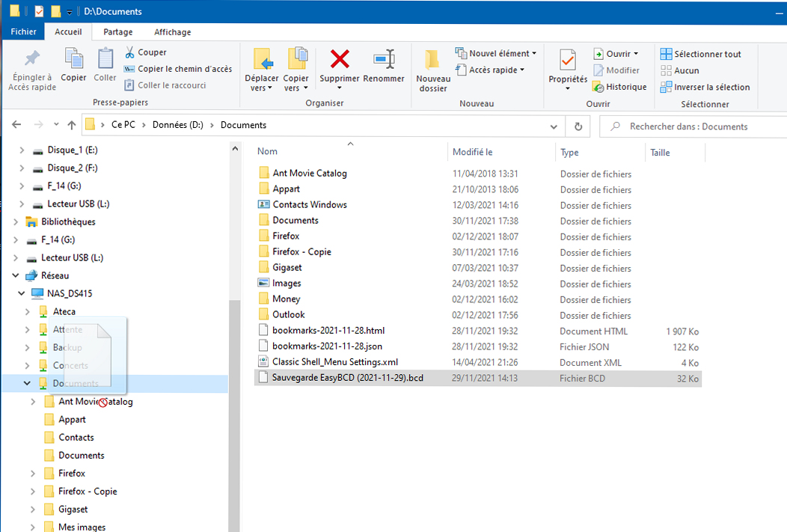
Task: Click the Copier clipboard icon
Action: [x=73, y=59]
